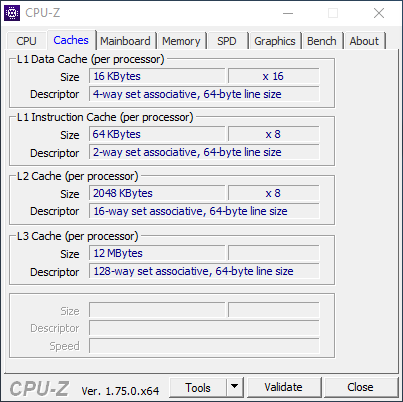The height and width of the screenshot is (402, 403).
Task: Minimize the CPU-Z window
Action: pos(288,13)
